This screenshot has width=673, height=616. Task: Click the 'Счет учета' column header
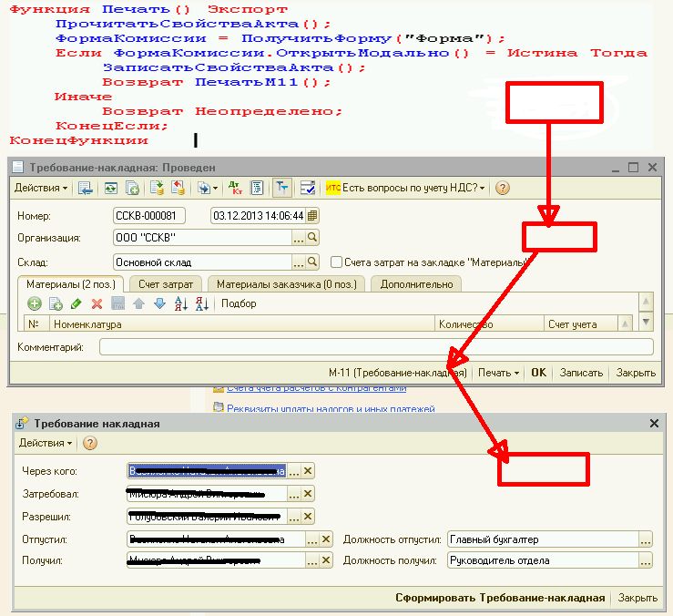(x=581, y=323)
